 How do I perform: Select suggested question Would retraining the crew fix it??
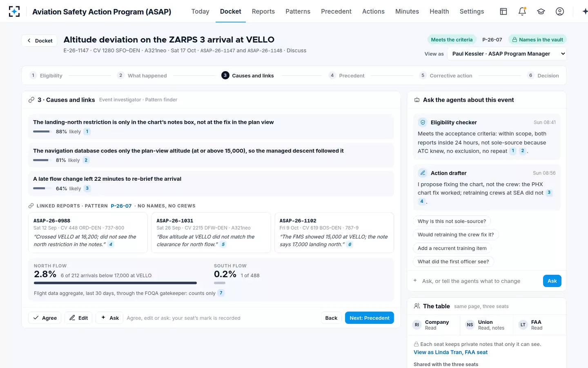(456, 235)
